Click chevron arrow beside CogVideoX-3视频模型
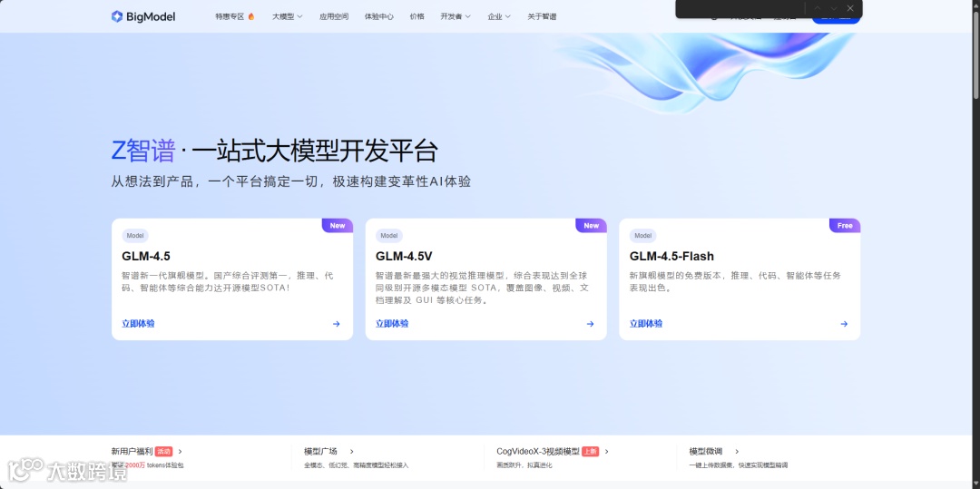Viewport: 980px width, 489px height. click(x=607, y=452)
